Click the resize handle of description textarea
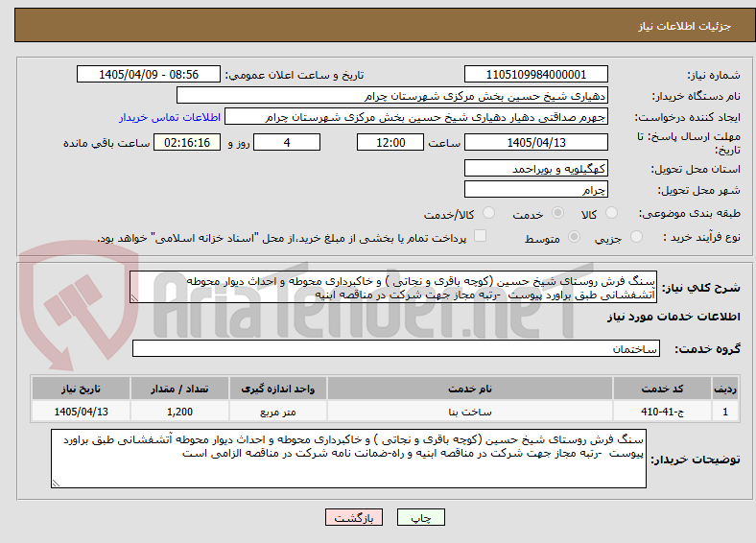Screen dimensions: 756x543 click(134, 298)
